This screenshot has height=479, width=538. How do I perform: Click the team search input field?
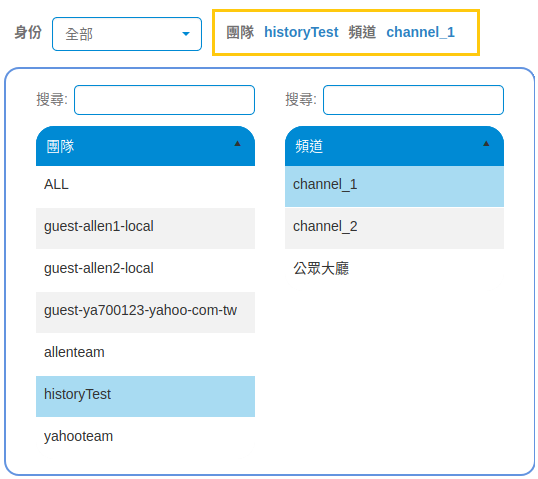pyautogui.click(x=164, y=100)
